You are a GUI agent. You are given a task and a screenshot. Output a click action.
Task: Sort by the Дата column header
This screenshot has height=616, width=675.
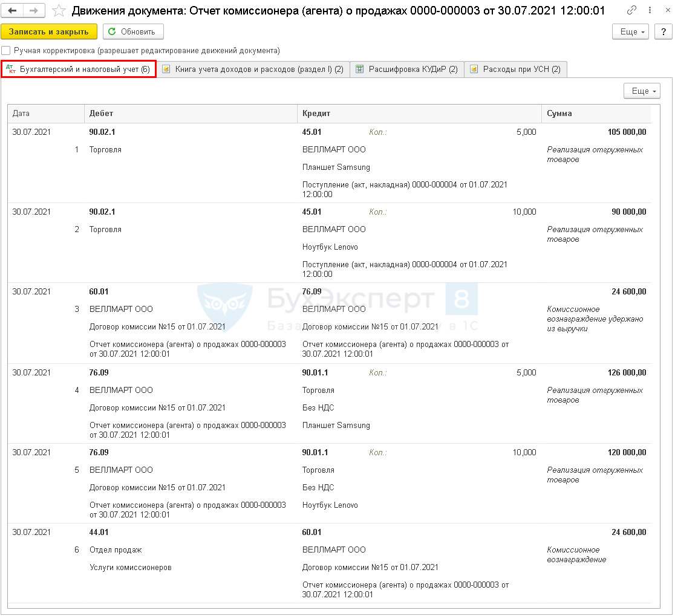tap(21, 113)
